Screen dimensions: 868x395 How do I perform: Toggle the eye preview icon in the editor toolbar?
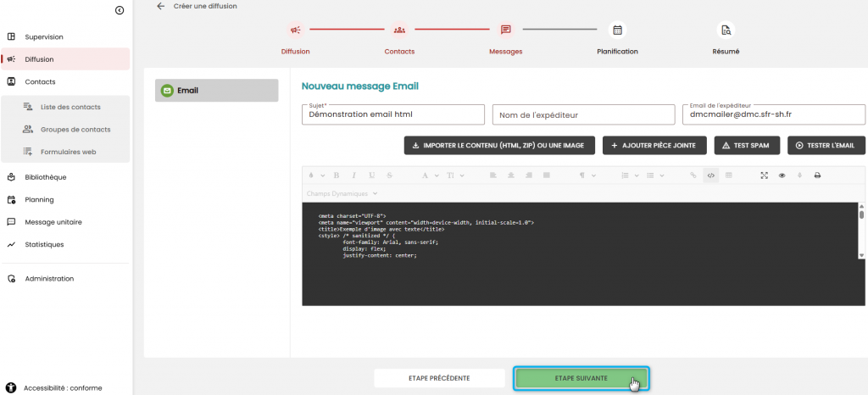pos(782,175)
